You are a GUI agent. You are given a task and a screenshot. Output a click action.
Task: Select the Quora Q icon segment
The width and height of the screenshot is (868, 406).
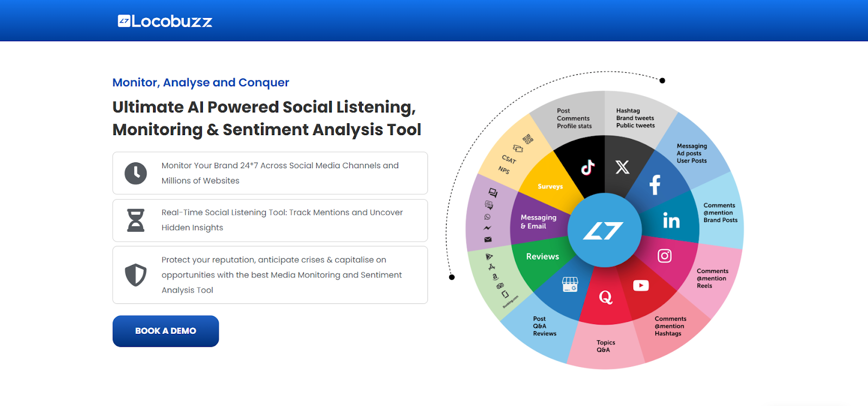click(x=605, y=297)
